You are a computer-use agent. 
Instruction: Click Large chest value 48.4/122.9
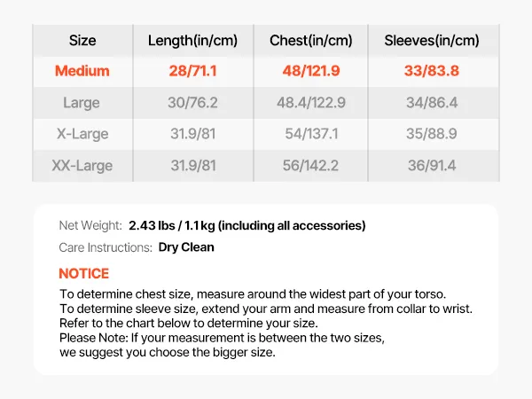pyautogui.click(x=310, y=103)
